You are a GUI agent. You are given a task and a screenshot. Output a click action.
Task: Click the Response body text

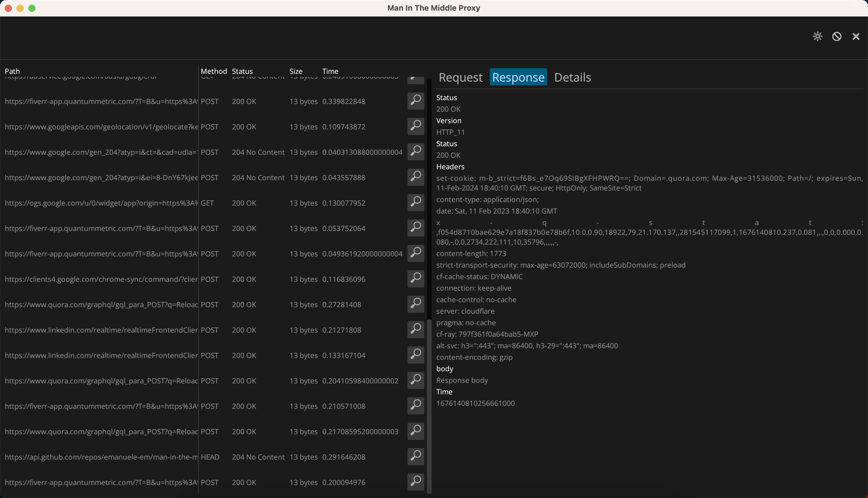pyautogui.click(x=462, y=380)
